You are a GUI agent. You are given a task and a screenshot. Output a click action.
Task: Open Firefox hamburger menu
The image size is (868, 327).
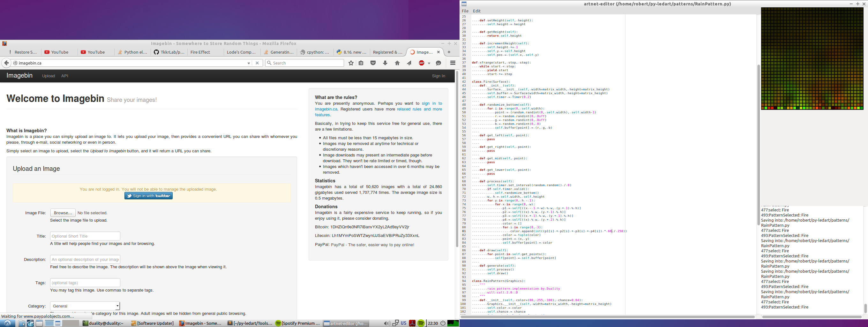pyautogui.click(x=453, y=63)
